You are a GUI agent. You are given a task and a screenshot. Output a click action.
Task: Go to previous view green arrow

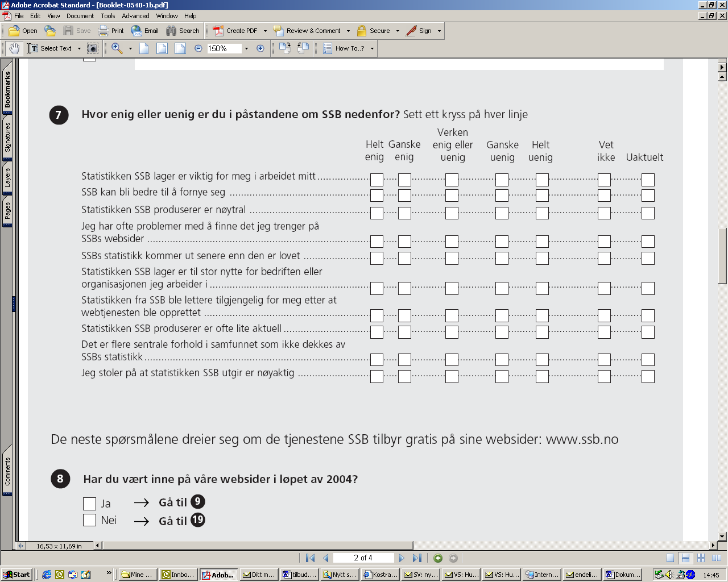coord(438,558)
